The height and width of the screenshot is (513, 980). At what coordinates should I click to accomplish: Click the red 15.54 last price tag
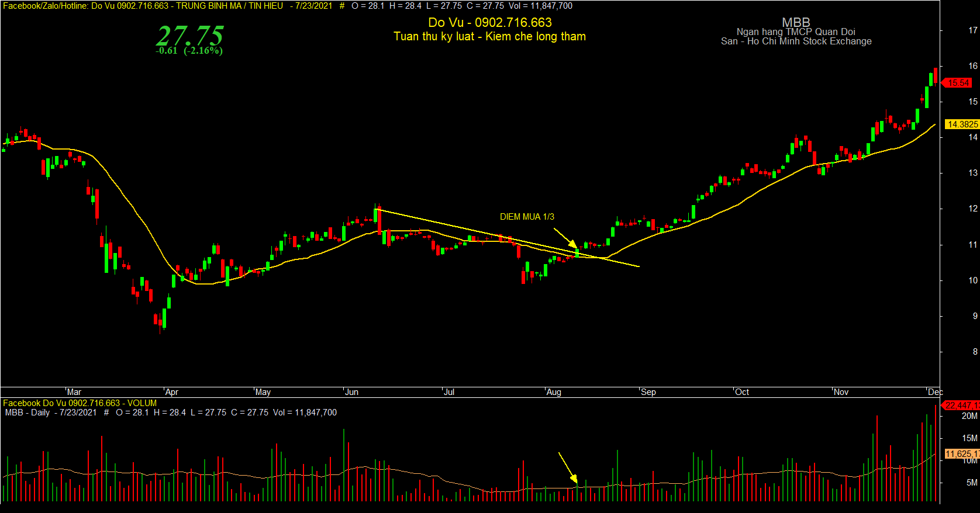(x=958, y=83)
